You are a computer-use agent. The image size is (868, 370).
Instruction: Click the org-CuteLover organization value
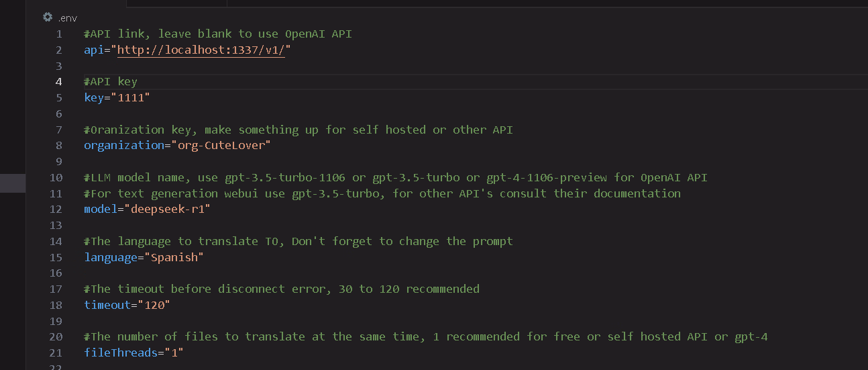tap(221, 146)
